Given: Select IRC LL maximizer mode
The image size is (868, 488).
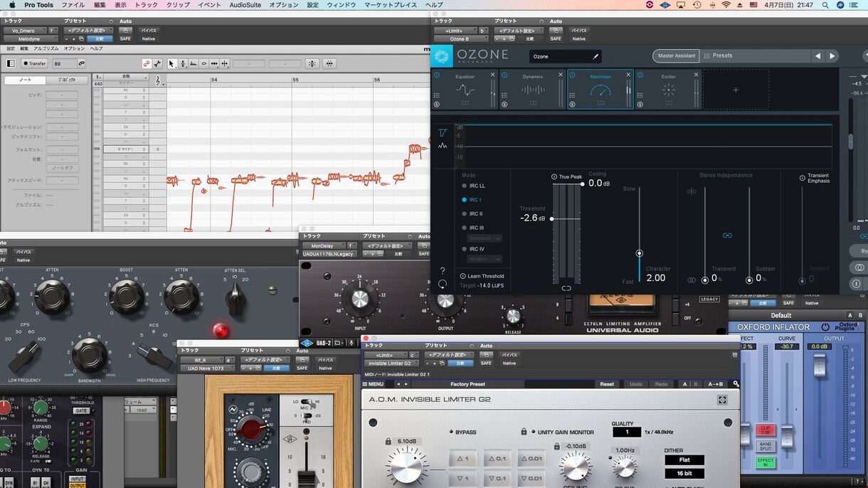Looking at the screenshot, I should tap(474, 186).
